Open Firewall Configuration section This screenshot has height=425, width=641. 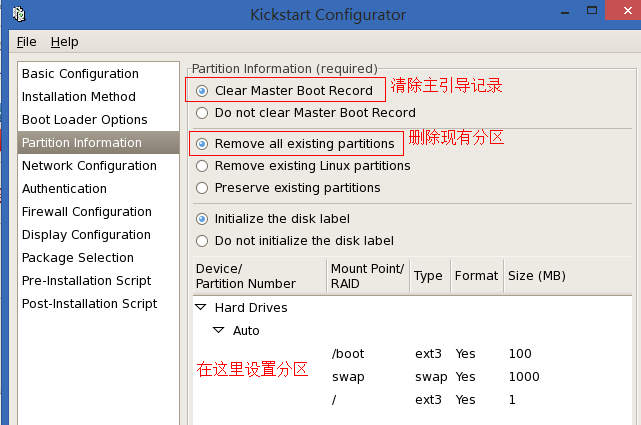click(87, 212)
